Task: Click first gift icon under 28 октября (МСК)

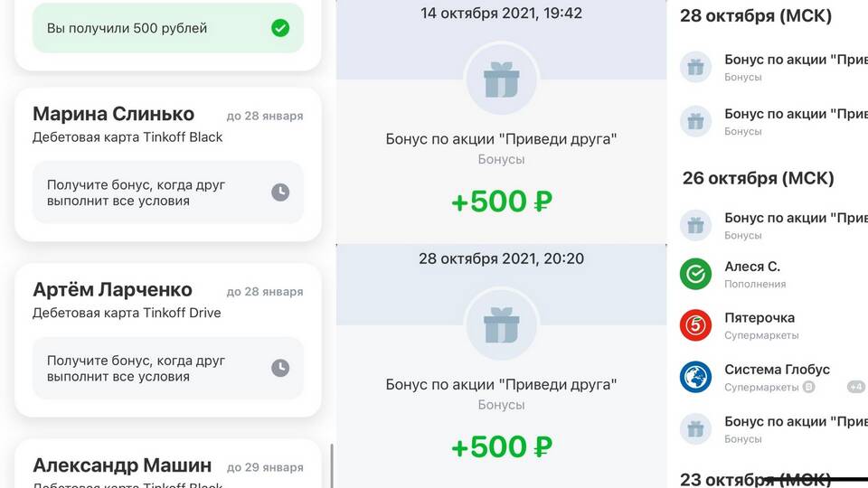Action: pos(695,67)
